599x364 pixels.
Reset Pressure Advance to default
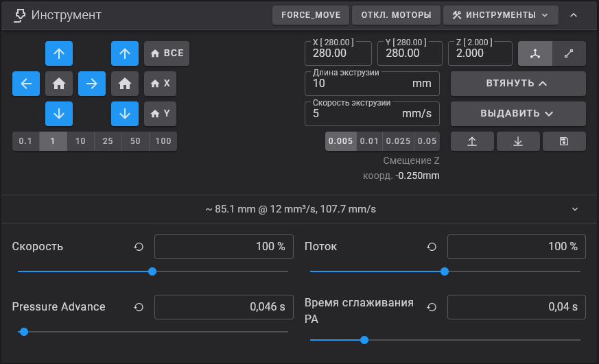point(139,307)
